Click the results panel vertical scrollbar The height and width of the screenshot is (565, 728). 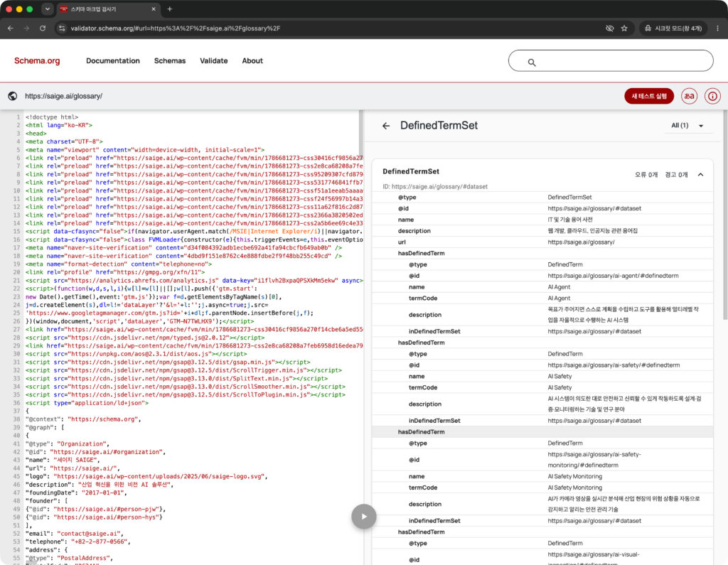(724, 216)
